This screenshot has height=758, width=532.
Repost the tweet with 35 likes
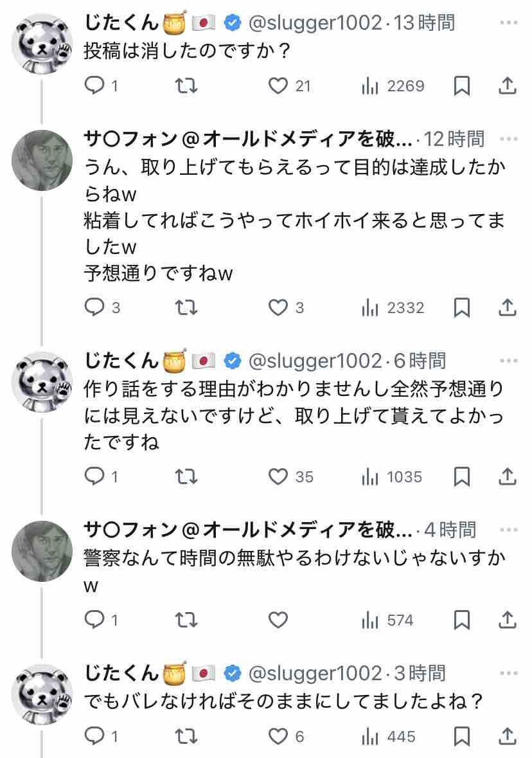(x=186, y=477)
